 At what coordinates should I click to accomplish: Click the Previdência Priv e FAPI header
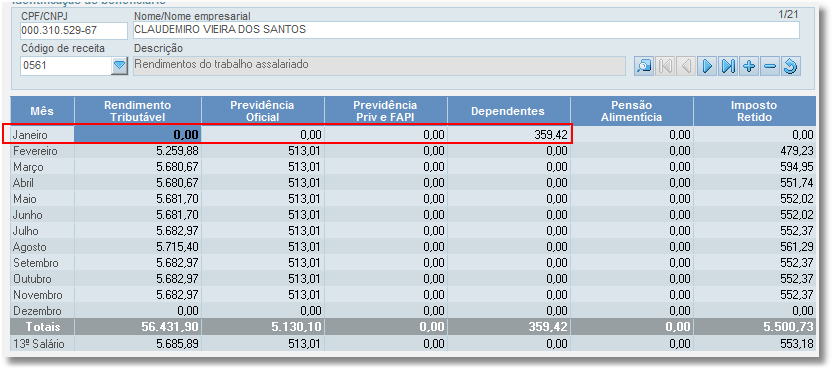(x=386, y=111)
